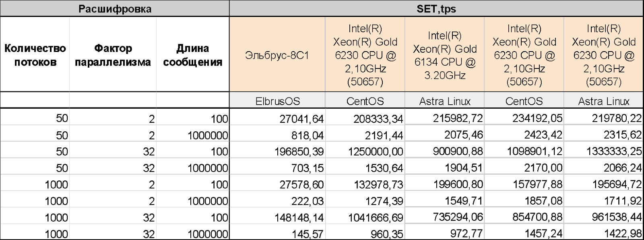Click the blacked-out cell directly below ElbrusOS
Image resolution: width=644 pixels, height=240 pixels.
tap(277, 116)
